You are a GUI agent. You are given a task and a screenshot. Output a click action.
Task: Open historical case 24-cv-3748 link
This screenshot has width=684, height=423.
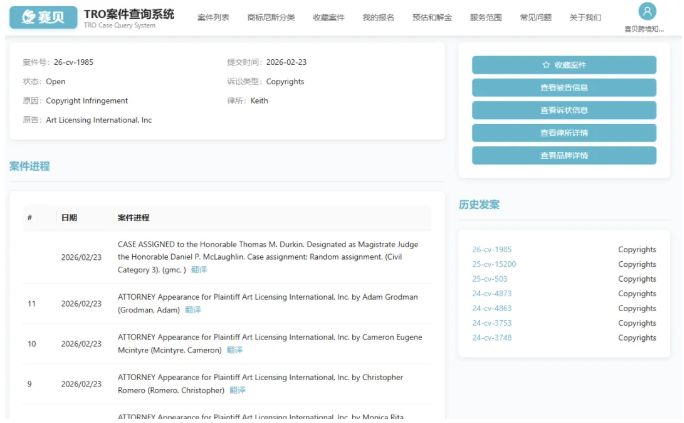[492, 338]
